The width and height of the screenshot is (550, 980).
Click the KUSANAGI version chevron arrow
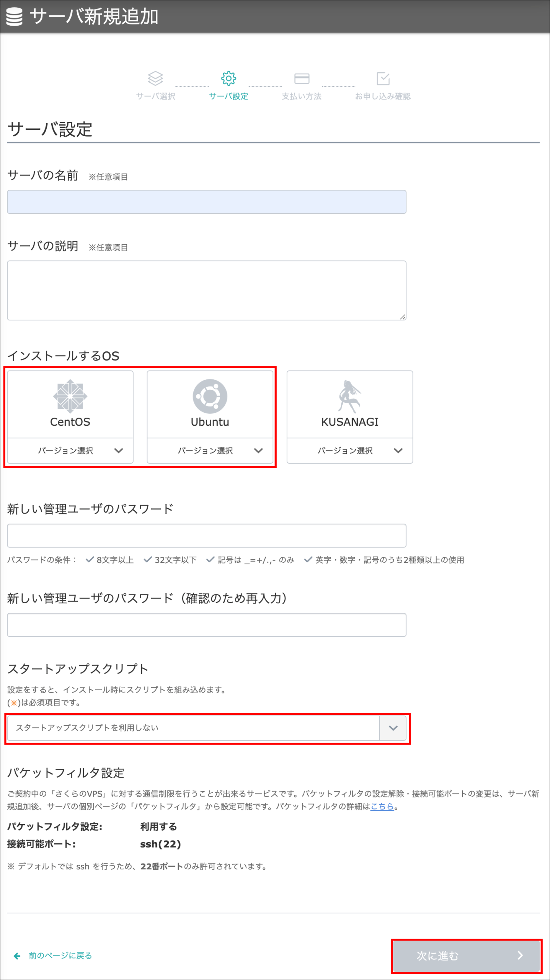(x=398, y=451)
